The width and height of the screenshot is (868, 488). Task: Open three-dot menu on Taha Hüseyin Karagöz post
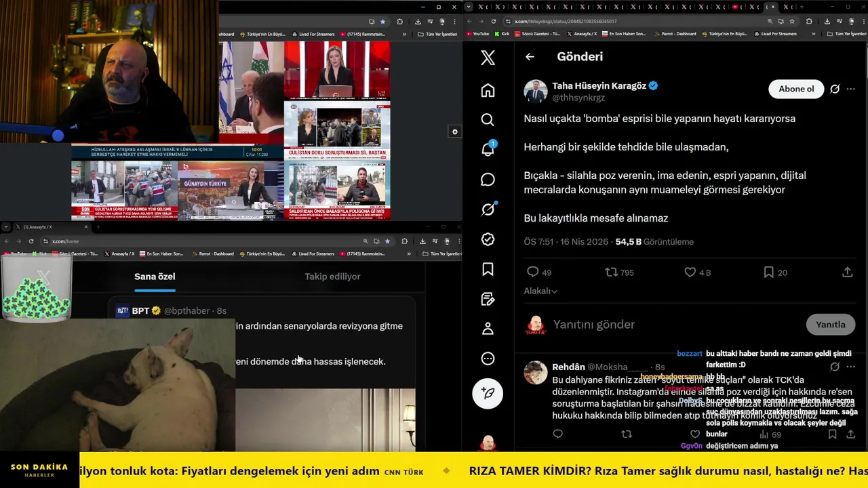click(x=851, y=89)
